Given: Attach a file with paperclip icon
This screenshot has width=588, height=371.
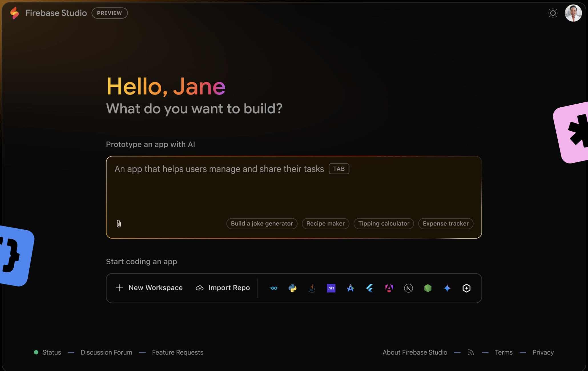Looking at the screenshot, I should pos(119,223).
